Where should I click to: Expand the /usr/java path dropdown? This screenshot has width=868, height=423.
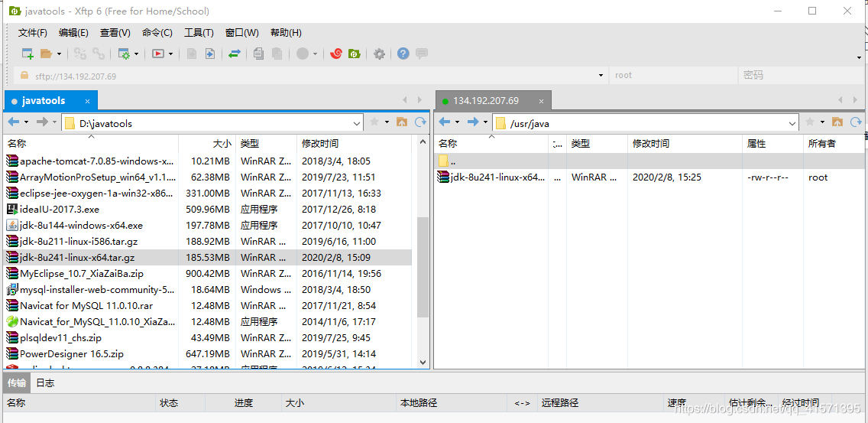pos(792,123)
